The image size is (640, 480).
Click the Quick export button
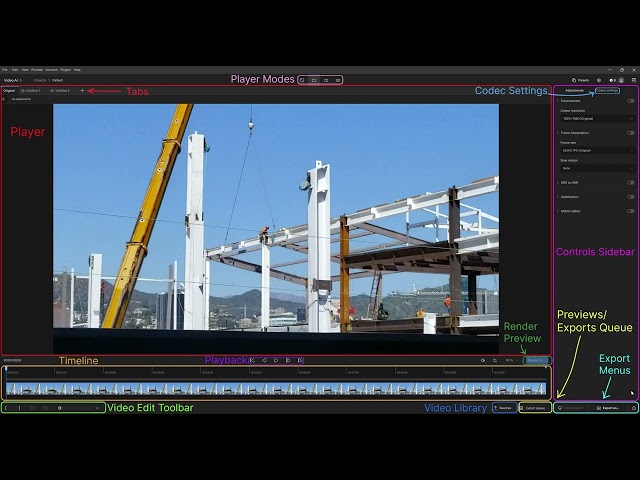pos(573,408)
